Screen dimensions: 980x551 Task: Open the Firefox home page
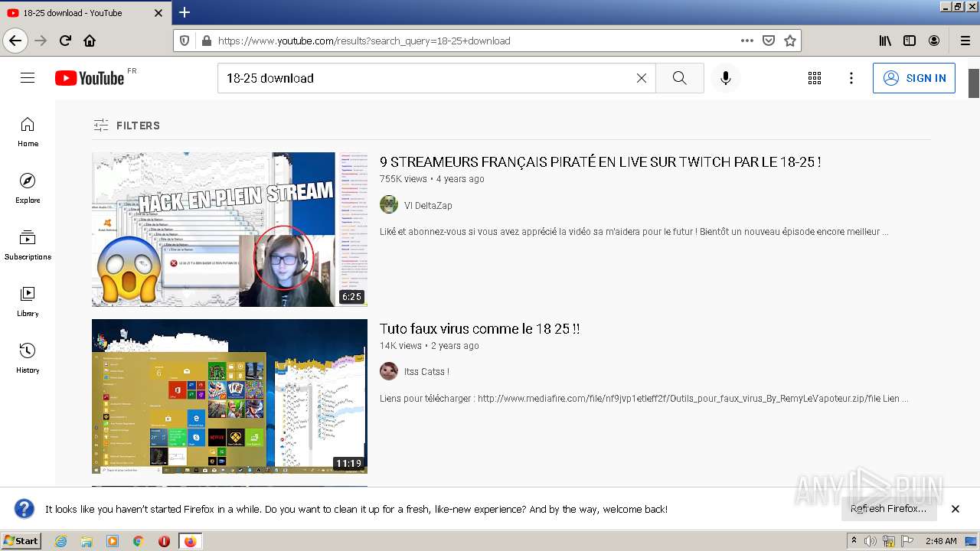pyautogui.click(x=90, y=41)
